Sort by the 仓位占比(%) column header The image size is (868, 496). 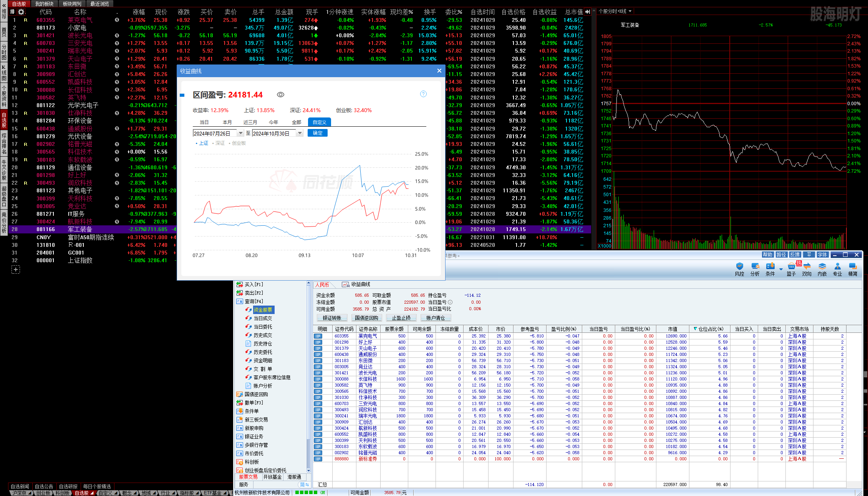click(x=711, y=329)
